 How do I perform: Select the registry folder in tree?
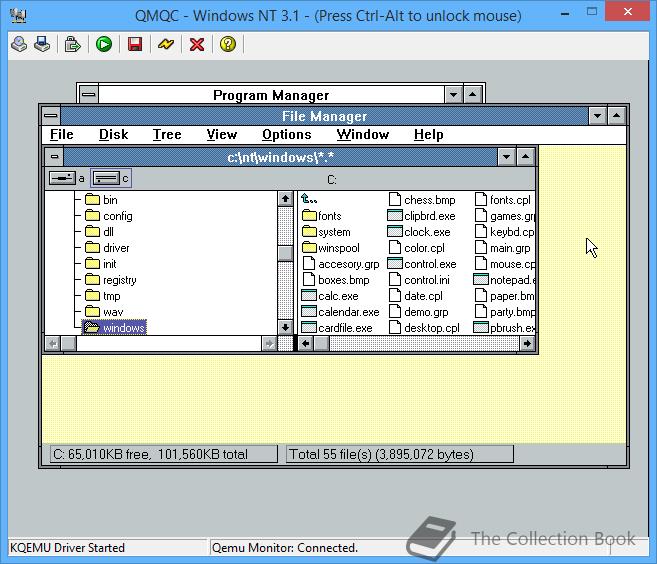(111, 280)
